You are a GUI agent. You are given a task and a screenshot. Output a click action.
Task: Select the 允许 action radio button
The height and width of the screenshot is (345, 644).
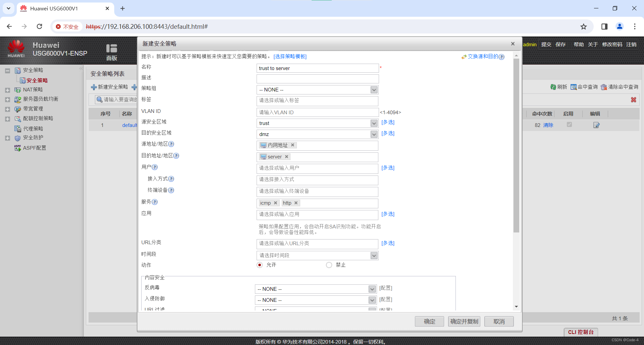[x=260, y=265]
